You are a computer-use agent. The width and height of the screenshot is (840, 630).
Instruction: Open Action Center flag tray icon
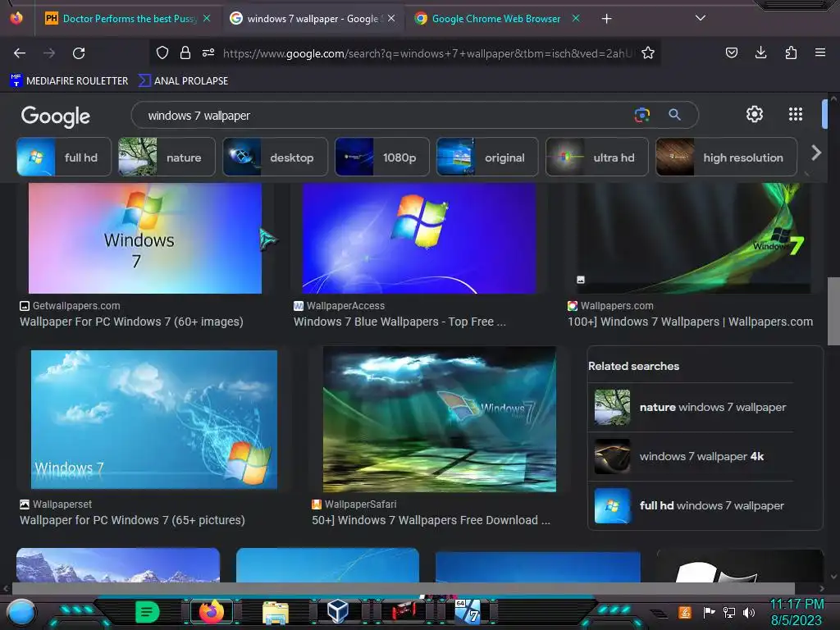(x=709, y=612)
